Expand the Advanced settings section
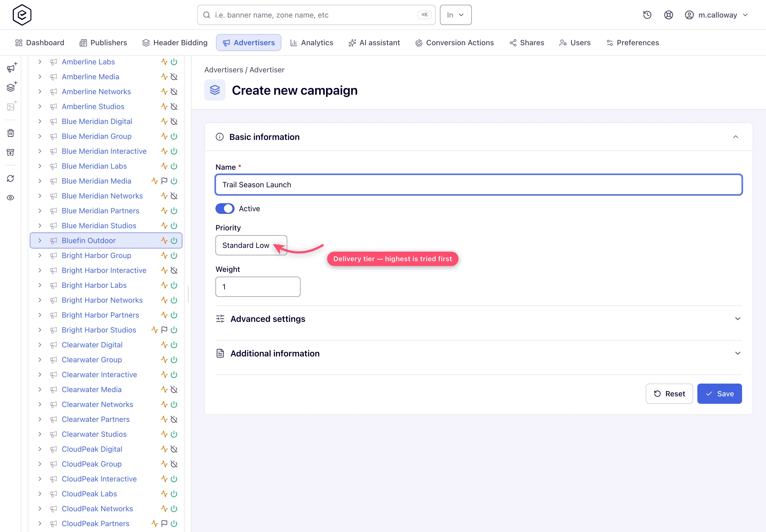Viewport: 766px width, 532px height. point(479,319)
